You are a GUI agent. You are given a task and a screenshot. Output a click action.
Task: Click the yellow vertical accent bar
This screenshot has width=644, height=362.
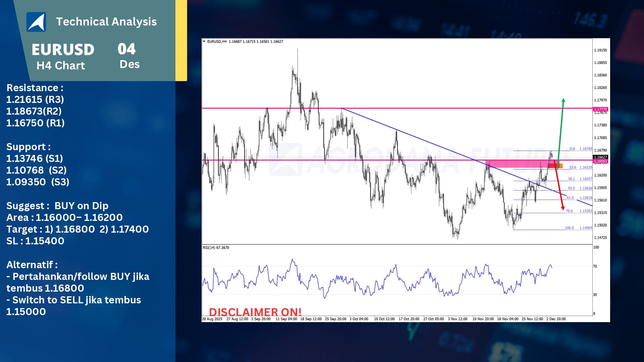pyautogui.click(x=181, y=40)
